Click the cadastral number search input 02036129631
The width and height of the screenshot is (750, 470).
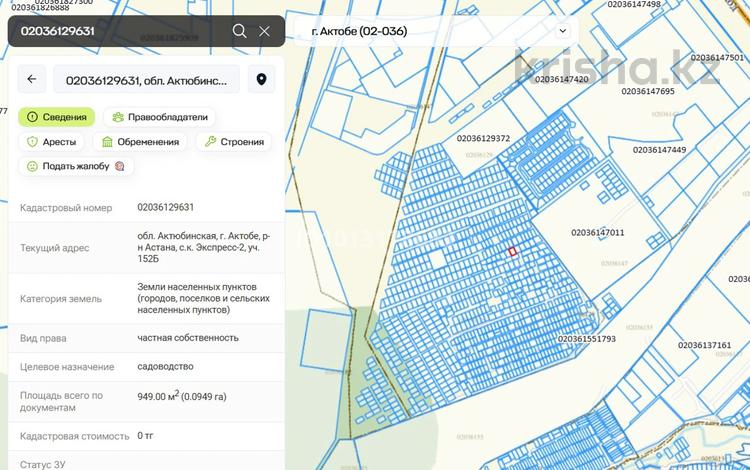[120, 31]
